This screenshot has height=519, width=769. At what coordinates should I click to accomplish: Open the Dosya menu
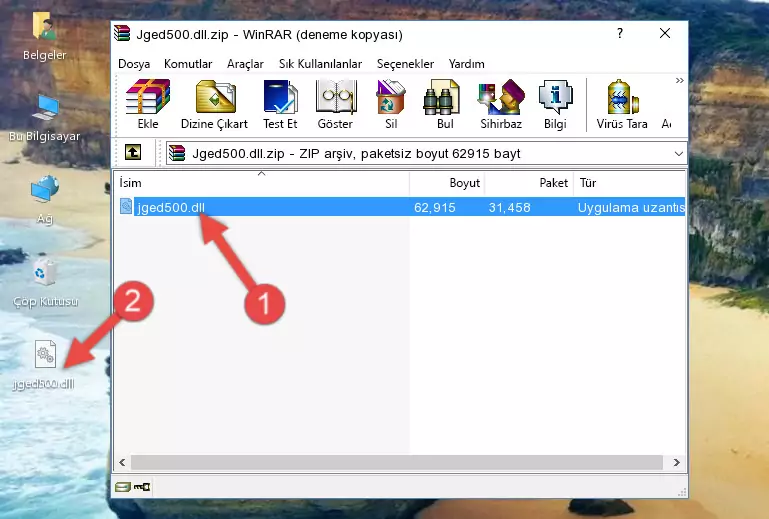tap(134, 64)
